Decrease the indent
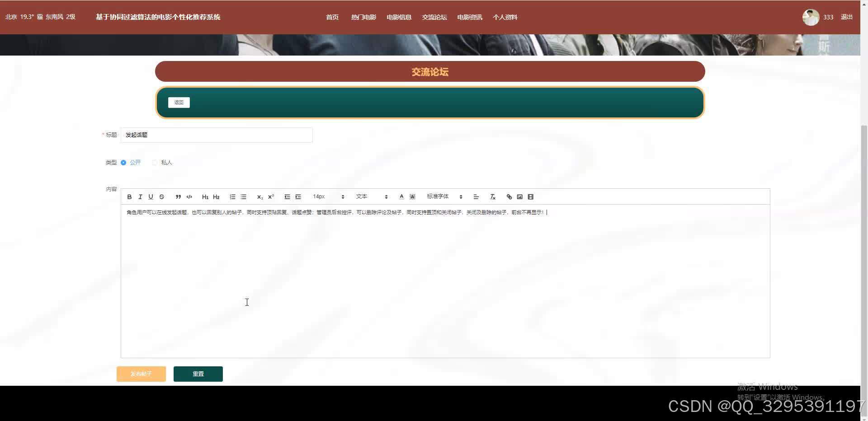Viewport: 868px width, 421px height. click(x=287, y=197)
